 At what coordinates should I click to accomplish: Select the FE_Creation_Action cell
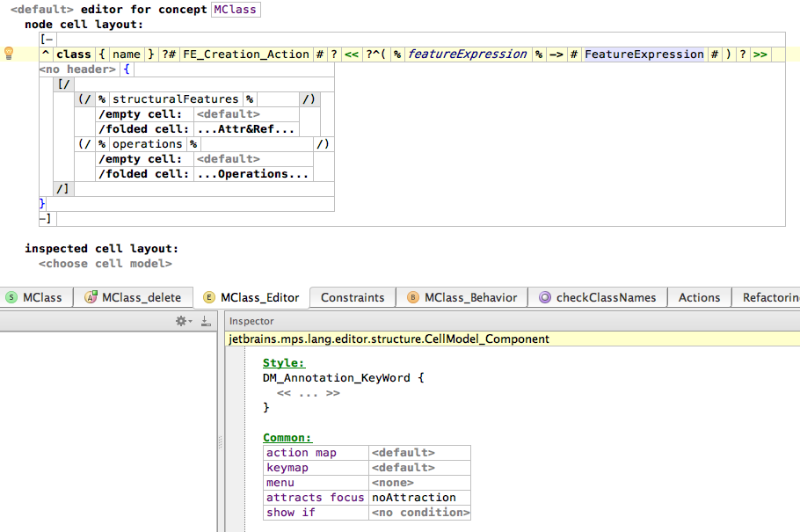tap(246, 55)
